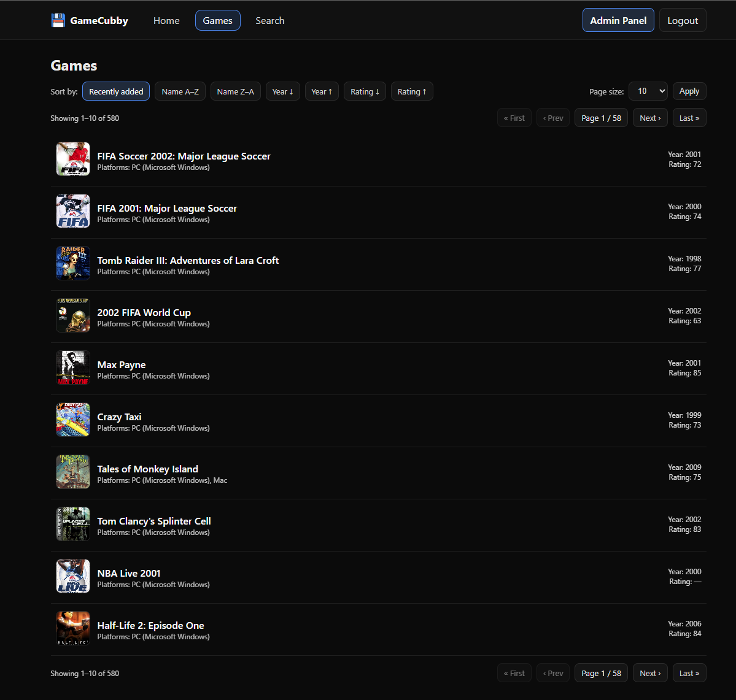Image resolution: width=736 pixels, height=700 pixels.
Task: Open the Tales of Monkey Island cover thumbnail
Action: [73, 472]
